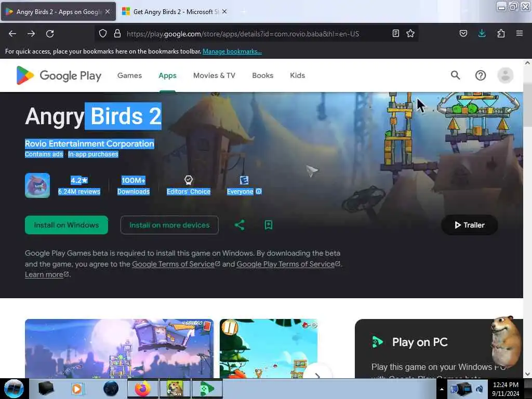Switch to the Games section
The image size is (532, 399).
[129, 75]
